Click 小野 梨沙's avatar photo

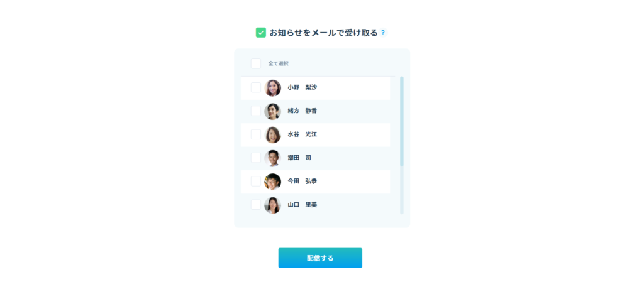[x=273, y=87]
